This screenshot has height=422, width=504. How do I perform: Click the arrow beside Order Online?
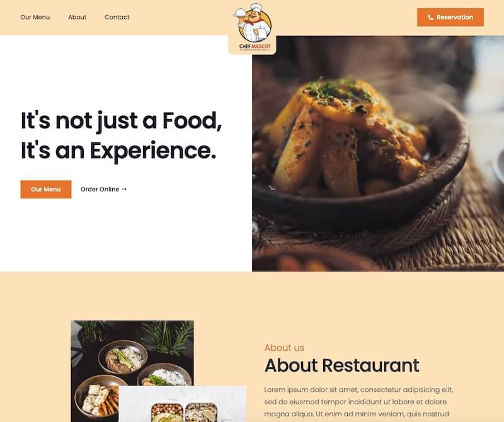[124, 190]
